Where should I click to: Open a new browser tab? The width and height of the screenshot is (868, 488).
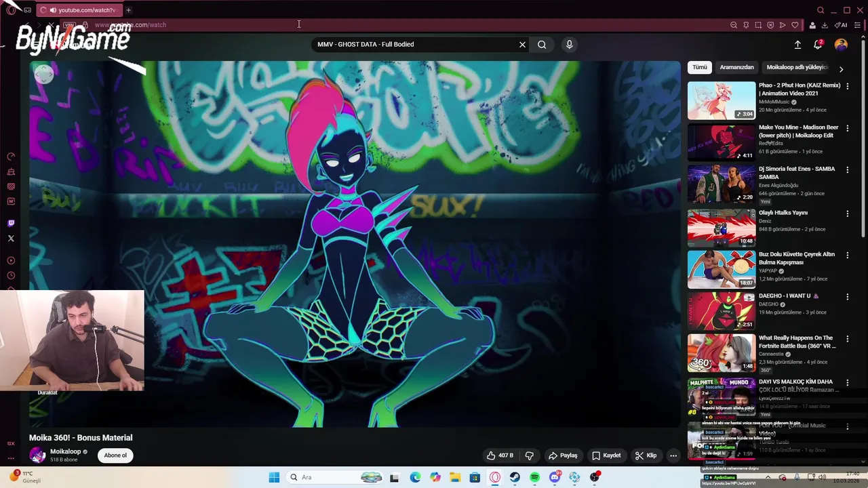pos(128,10)
